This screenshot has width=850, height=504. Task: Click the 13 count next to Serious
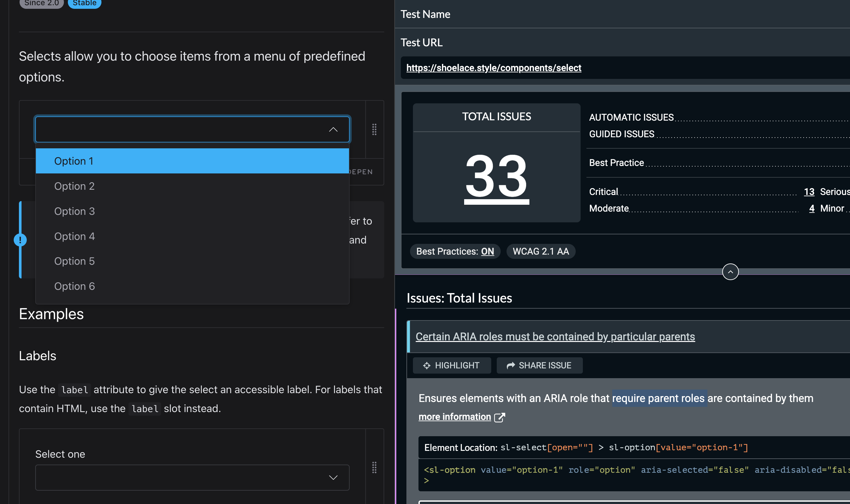[809, 192]
